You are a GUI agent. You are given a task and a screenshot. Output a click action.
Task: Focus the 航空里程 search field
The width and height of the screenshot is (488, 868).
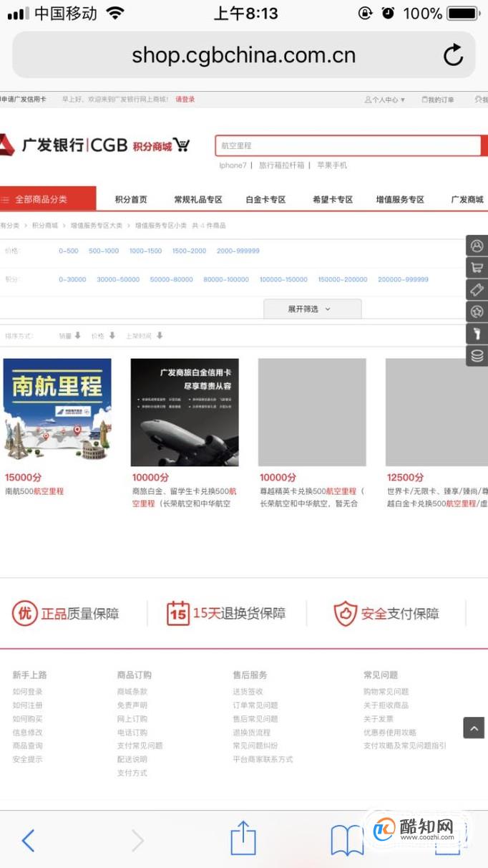pyautogui.click(x=348, y=145)
